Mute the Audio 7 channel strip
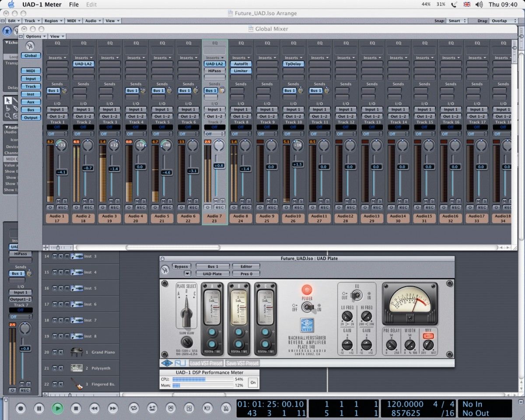 pos(216,200)
